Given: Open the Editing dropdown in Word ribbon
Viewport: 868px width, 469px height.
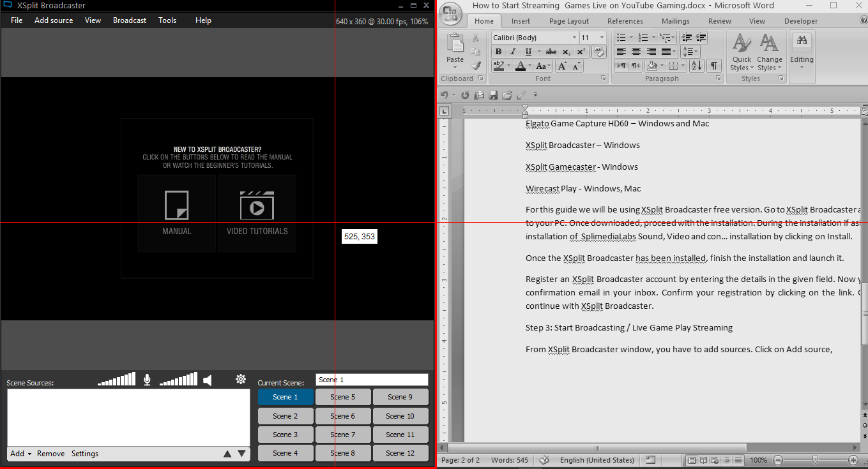Looking at the screenshot, I should [802, 52].
